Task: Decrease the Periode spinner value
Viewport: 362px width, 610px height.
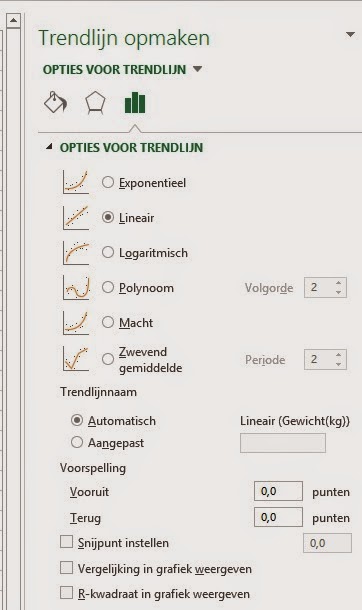Action: [x=339, y=365]
